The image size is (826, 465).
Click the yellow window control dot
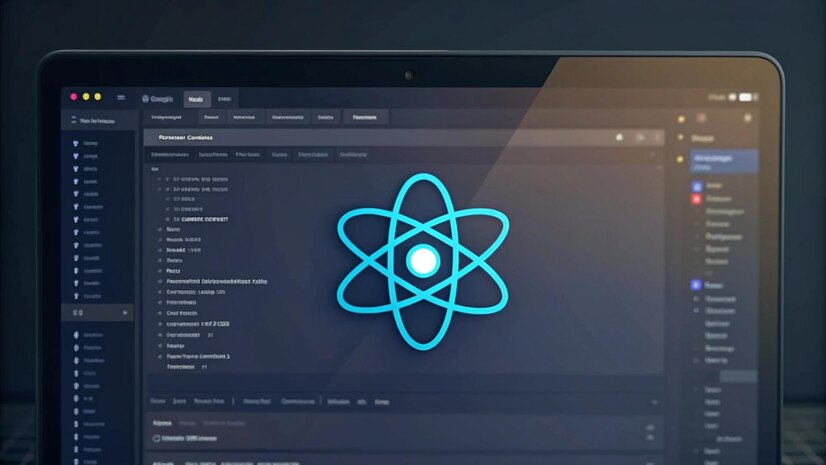pyautogui.click(x=85, y=96)
